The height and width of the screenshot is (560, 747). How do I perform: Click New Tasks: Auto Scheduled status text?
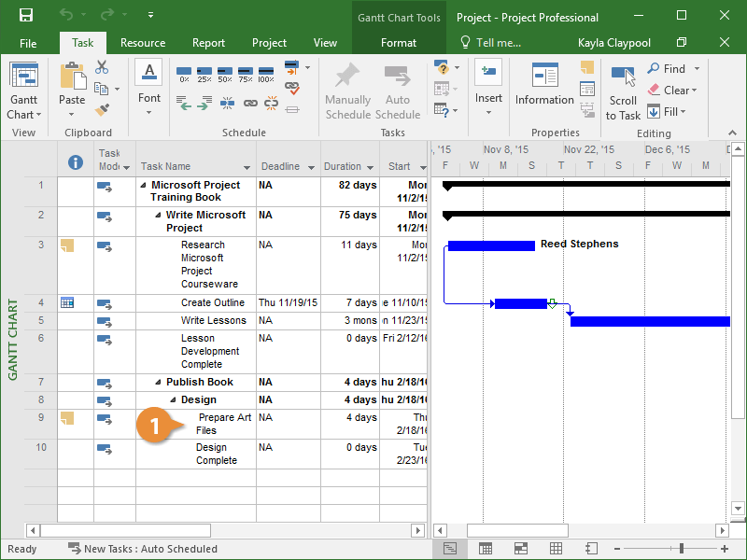tap(149, 549)
